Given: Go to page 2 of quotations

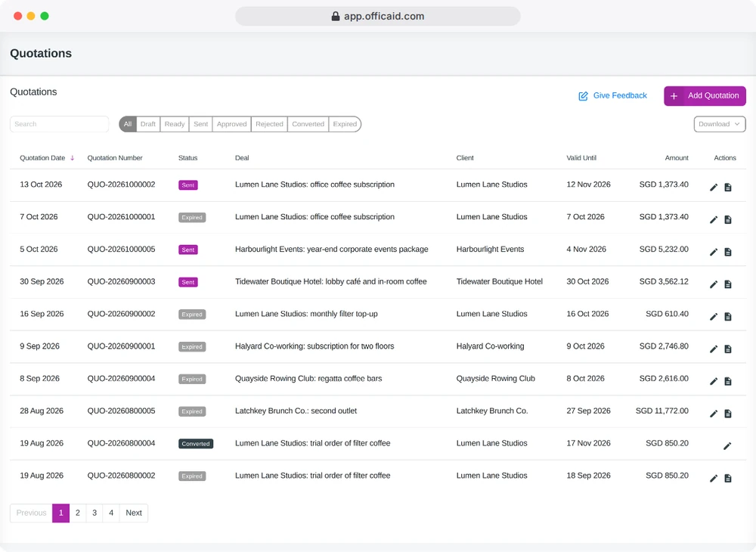Looking at the screenshot, I should pyautogui.click(x=78, y=513).
